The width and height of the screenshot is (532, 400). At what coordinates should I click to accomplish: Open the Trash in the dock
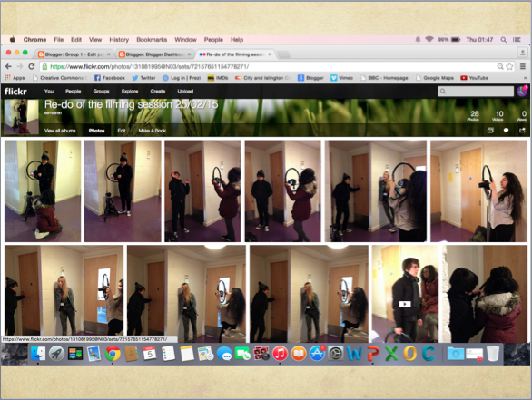pyautogui.click(x=493, y=354)
